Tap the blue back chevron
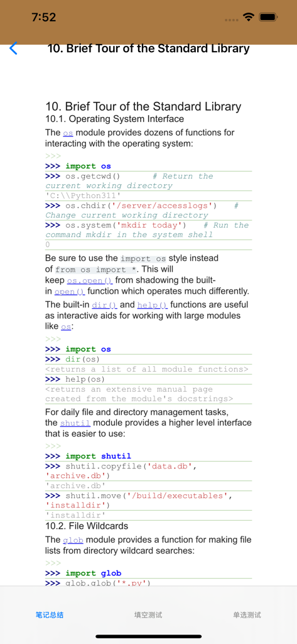 tap(13, 48)
